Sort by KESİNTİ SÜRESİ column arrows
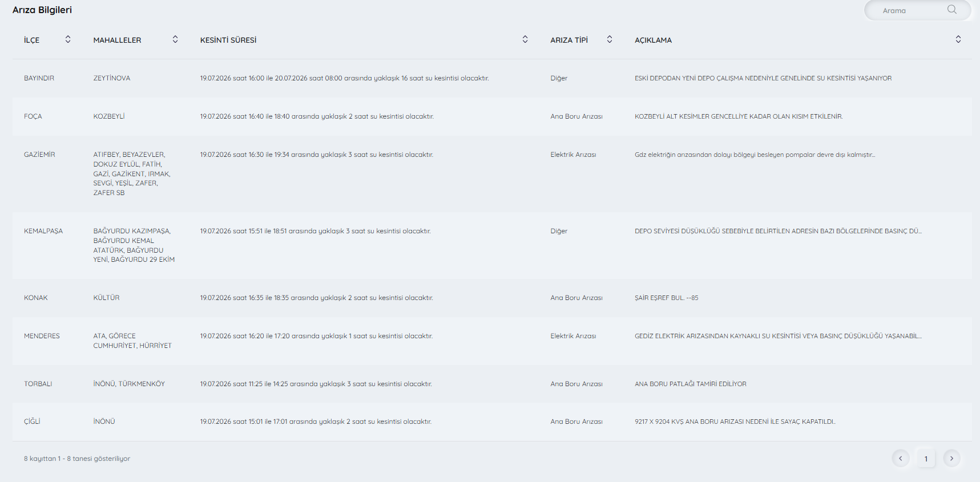The image size is (980, 482). coord(525,39)
